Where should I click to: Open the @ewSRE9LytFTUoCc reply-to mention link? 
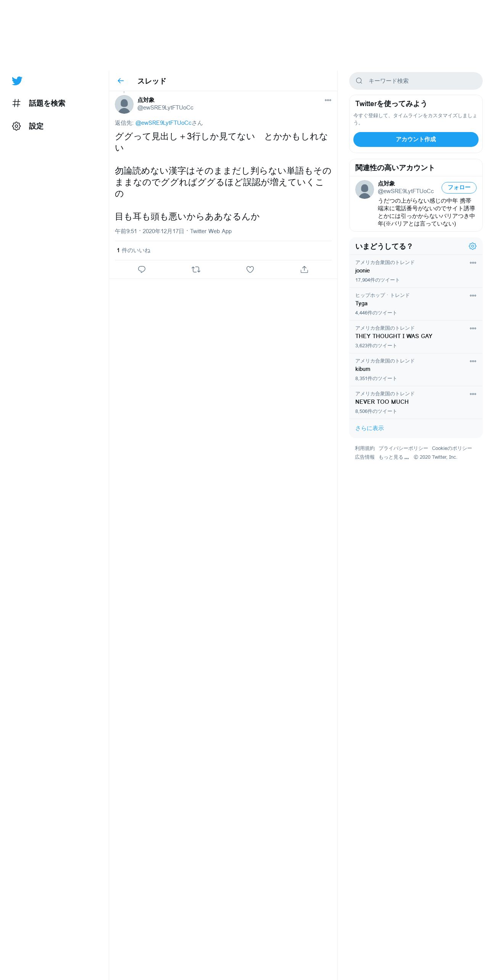tap(163, 123)
